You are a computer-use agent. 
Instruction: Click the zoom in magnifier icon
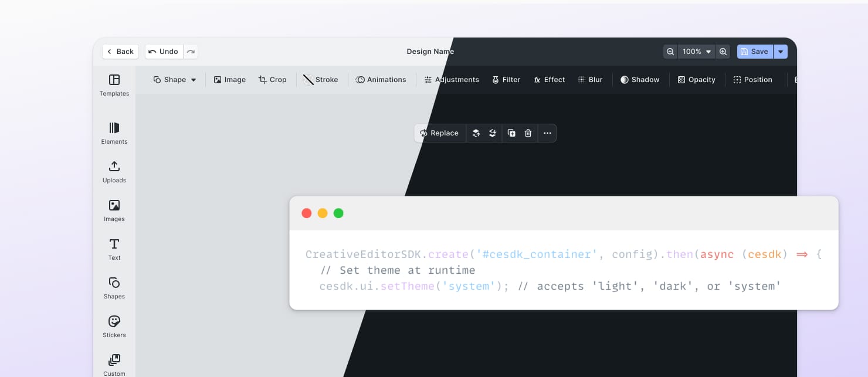click(723, 52)
